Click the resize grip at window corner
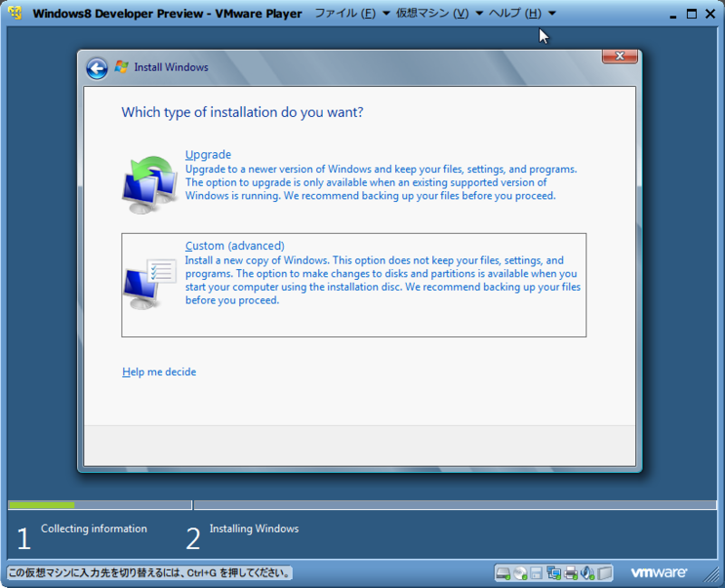 pos(711,574)
